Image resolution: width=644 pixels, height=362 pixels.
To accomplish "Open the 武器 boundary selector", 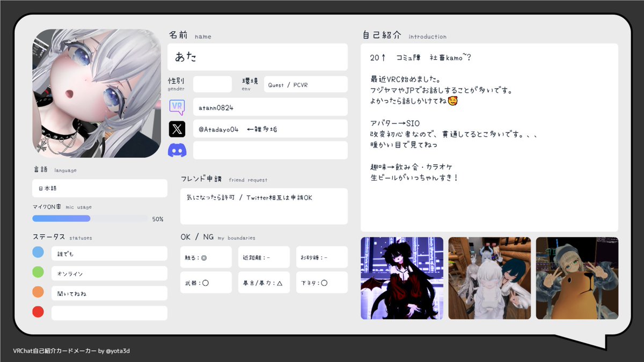I will pos(207,282).
